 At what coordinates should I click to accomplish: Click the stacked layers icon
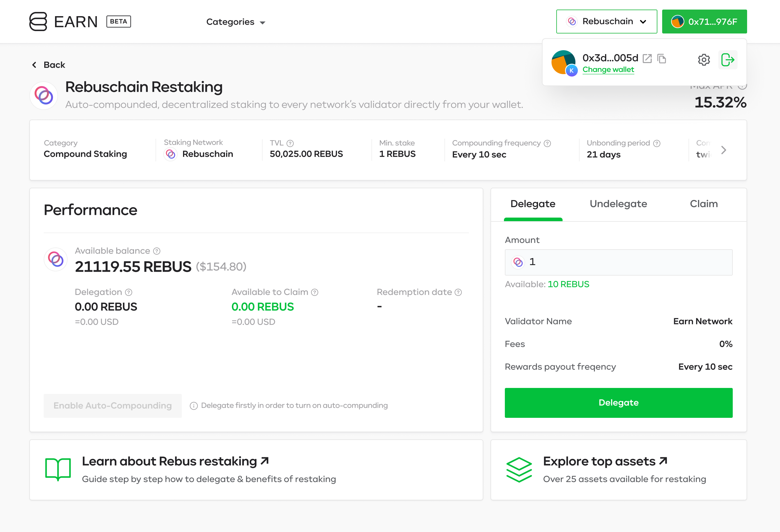(519, 470)
